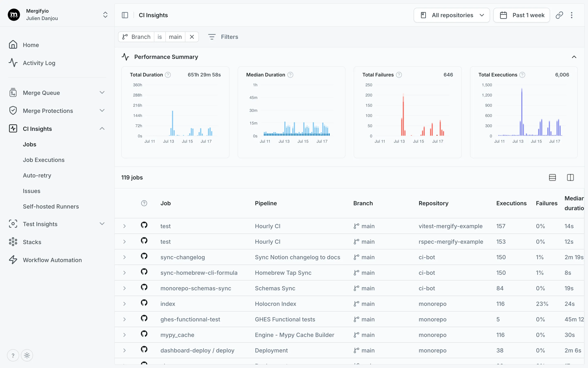Click the table header help icon

click(144, 203)
